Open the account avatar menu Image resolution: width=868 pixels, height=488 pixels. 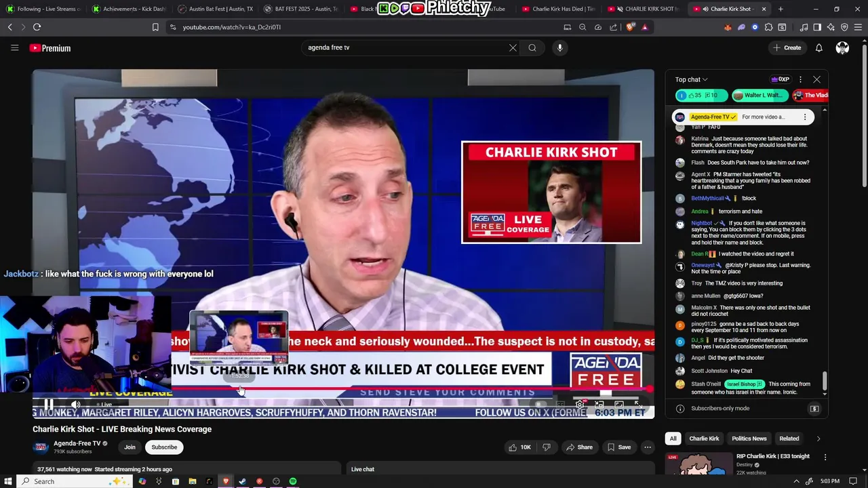coord(842,47)
